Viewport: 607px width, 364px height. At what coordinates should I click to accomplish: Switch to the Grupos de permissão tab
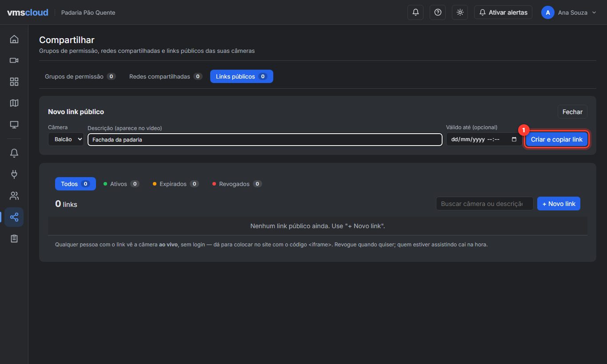[80, 76]
